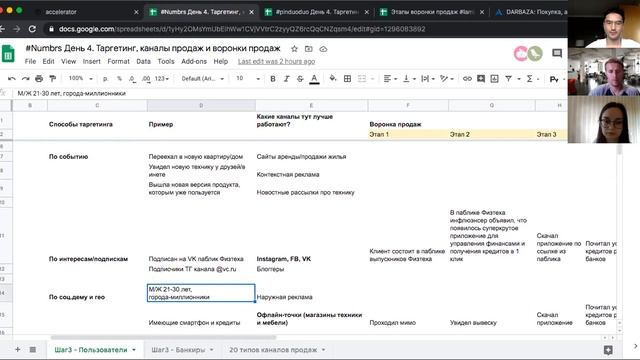Print the spreadsheet
The image size is (640, 360).
[x=39, y=78]
